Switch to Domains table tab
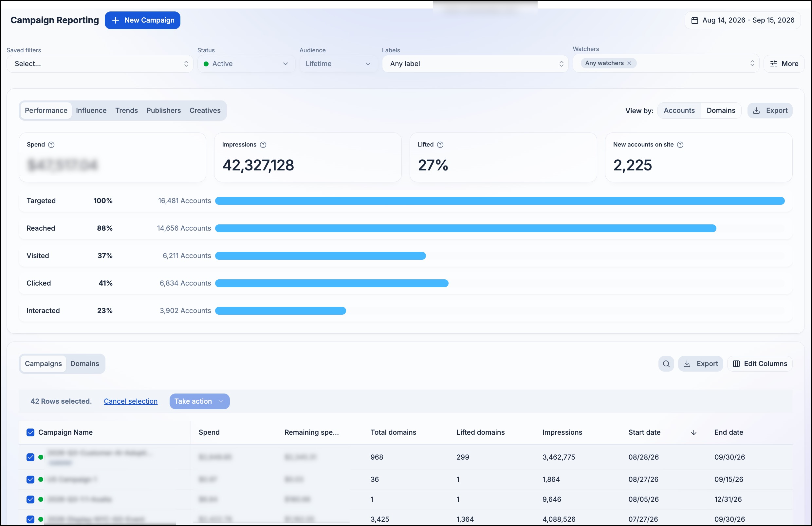Screen dimensions: 812x526 pos(84,364)
